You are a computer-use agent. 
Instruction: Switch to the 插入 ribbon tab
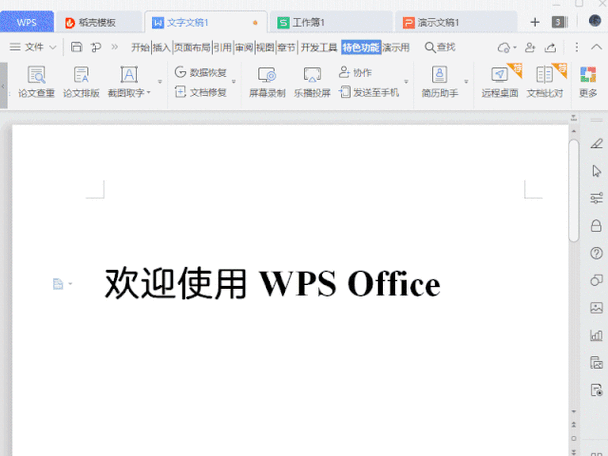161,48
